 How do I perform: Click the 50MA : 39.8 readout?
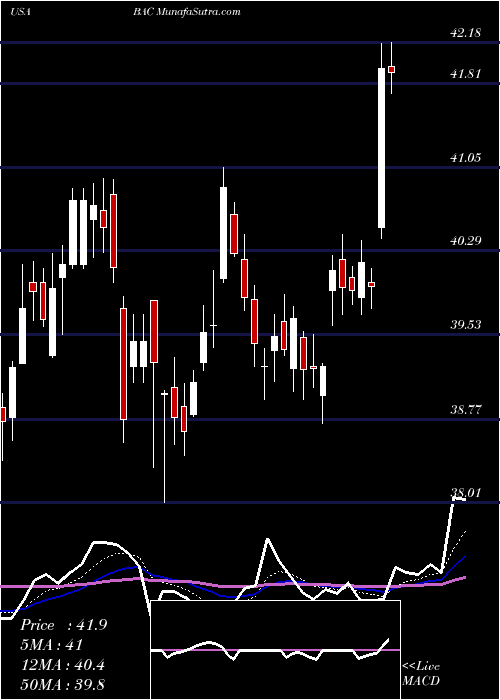[62, 685]
